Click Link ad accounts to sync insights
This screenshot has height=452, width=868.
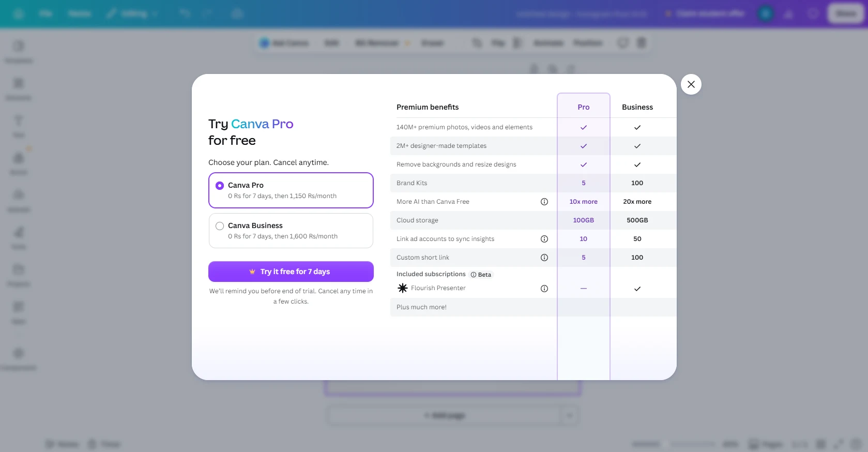pos(445,239)
